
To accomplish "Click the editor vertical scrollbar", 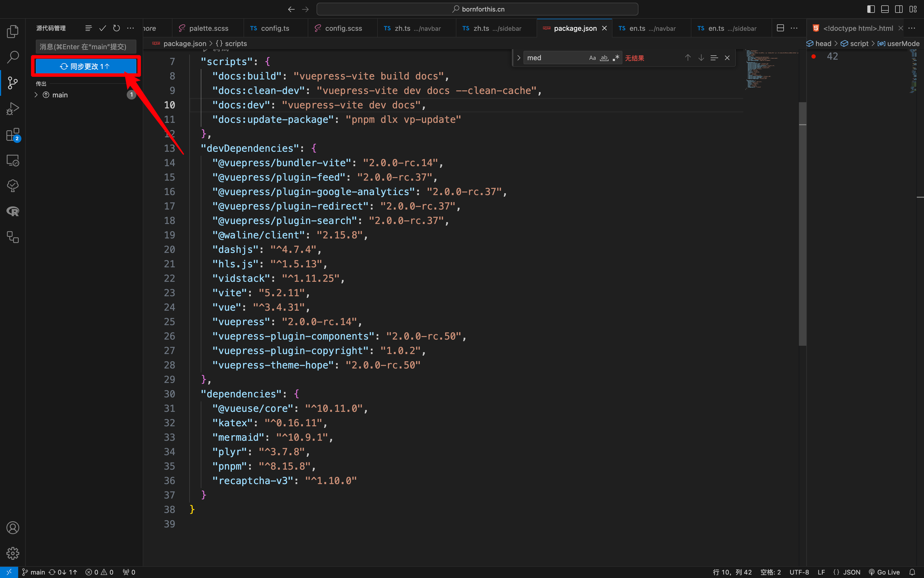I will click(803, 224).
